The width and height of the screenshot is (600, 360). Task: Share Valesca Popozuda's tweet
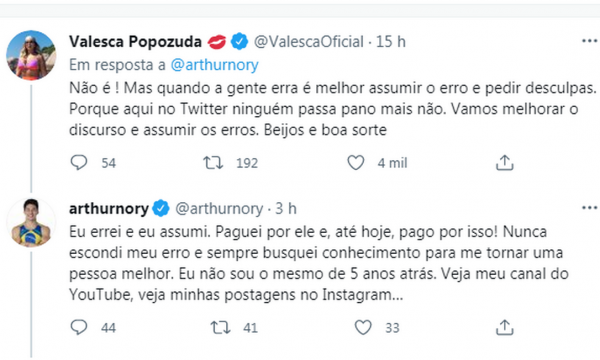[x=504, y=163]
